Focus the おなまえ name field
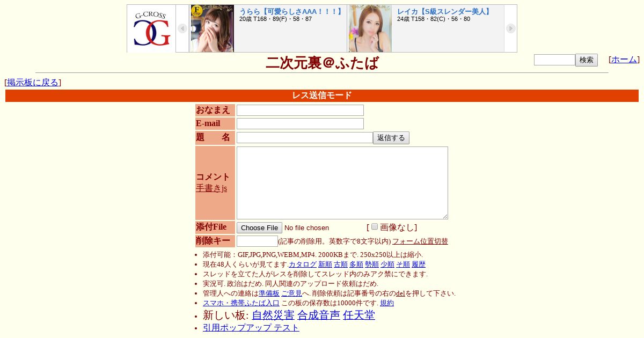The image size is (644, 338). click(300, 110)
